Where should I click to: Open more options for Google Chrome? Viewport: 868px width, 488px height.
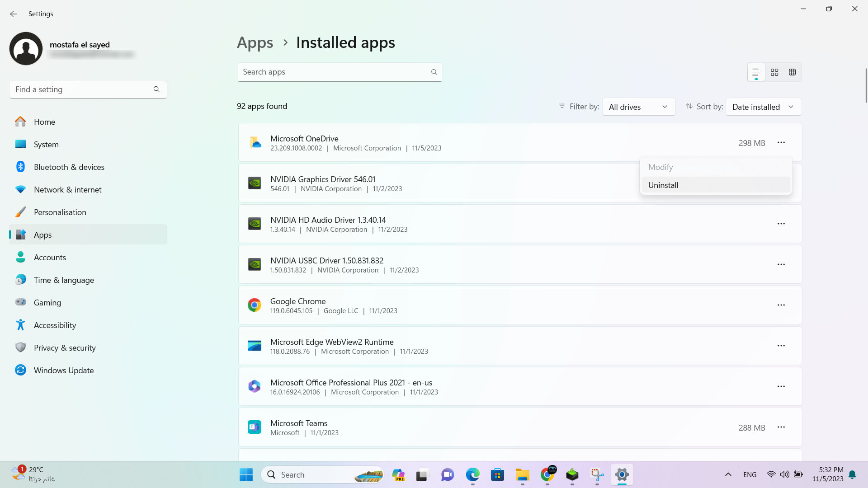click(781, 305)
